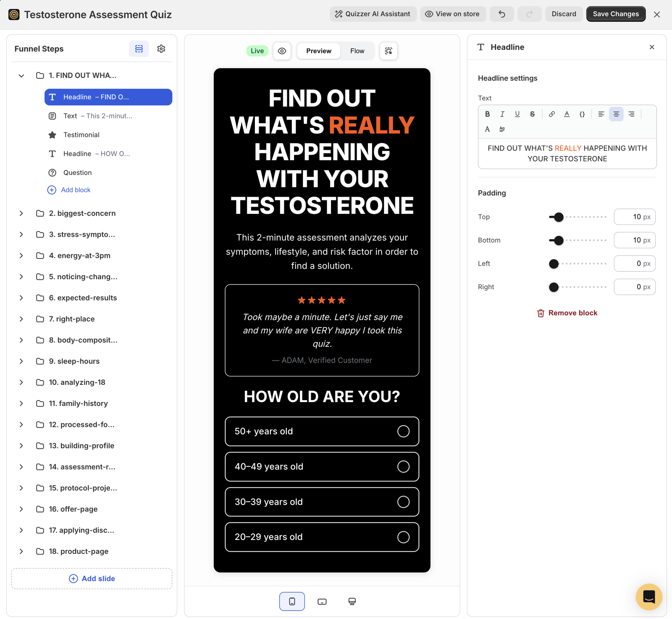This screenshot has width=672, height=619.
Task: Open folder 13. building-profile
Action: click(81, 446)
